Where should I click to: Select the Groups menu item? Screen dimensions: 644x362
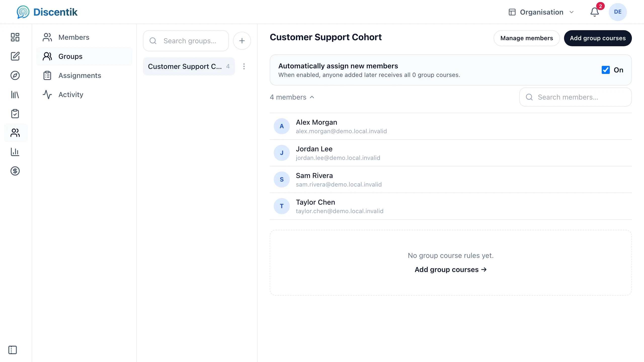click(x=84, y=56)
